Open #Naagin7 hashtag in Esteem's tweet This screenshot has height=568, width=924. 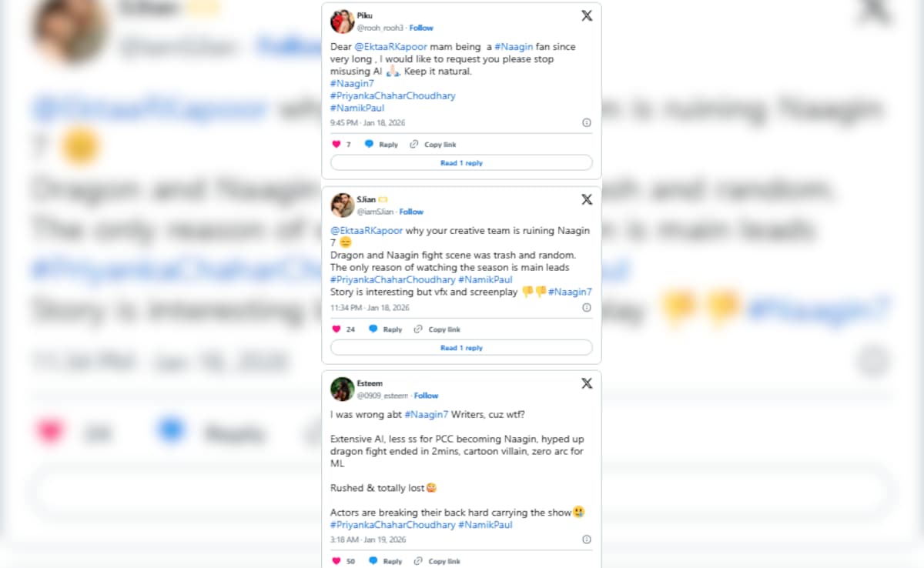click(426, 415)
